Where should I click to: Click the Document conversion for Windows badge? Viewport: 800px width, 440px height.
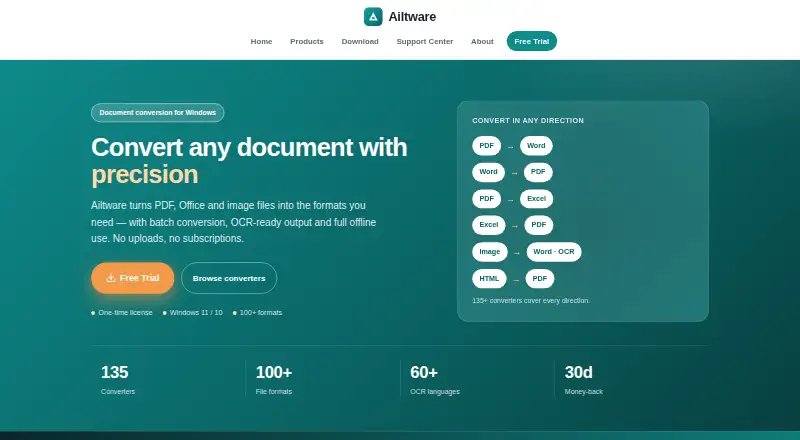(158, 113)
